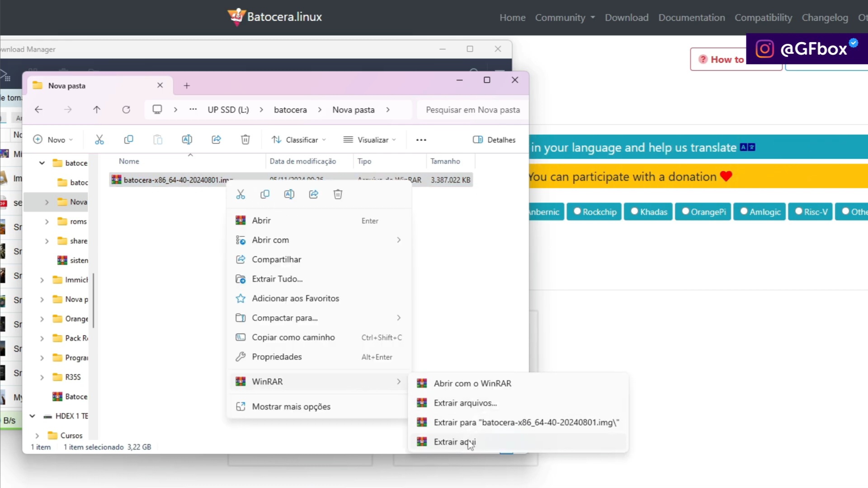Click the navigation pane vertical scrollbar
Viewport: 868px width, 488px height.
click(94, 300)
